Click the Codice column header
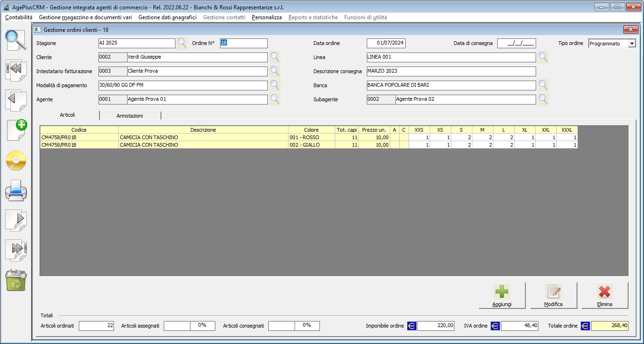This screenshot has height=344, width=644. pos(79,130)
